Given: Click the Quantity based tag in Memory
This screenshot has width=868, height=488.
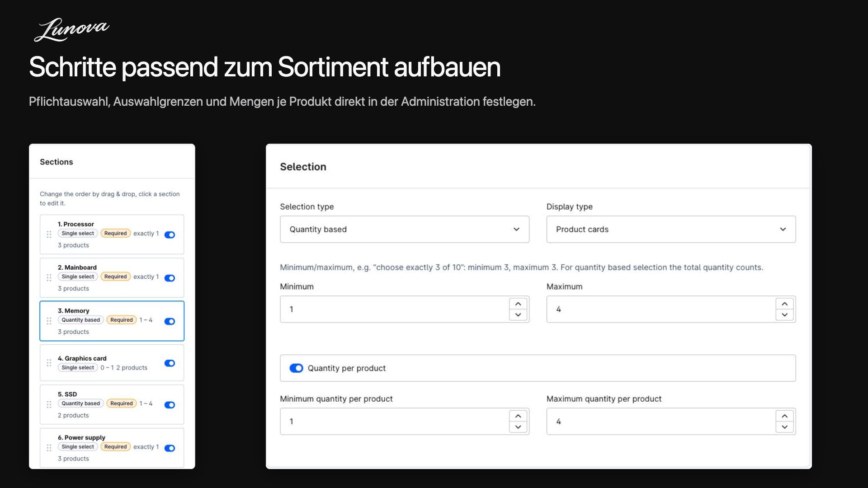Looking at the screenshot, I should click(80, 320).
